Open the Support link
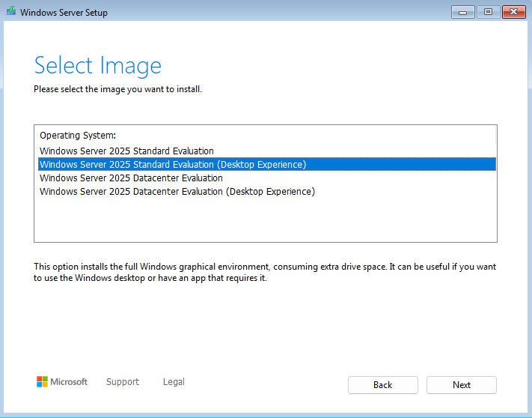The height and width of the screenshot is (418, 532). [x=122, y=382]
